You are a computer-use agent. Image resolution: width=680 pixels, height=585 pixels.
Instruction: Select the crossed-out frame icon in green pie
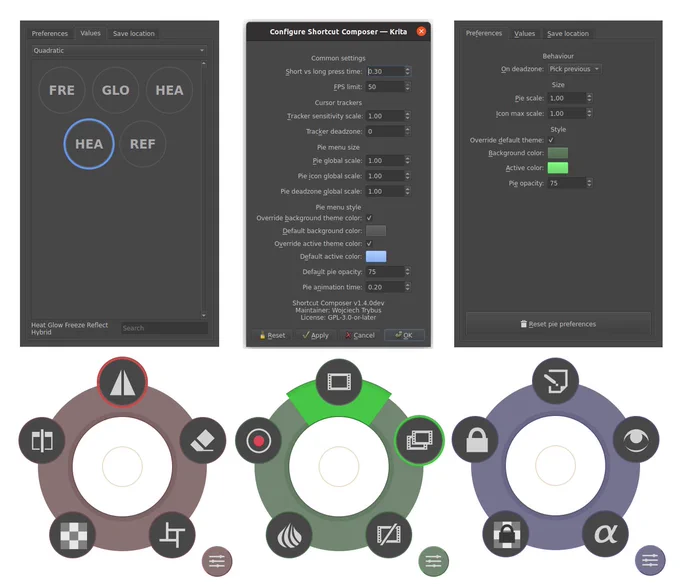pos(389,535)
